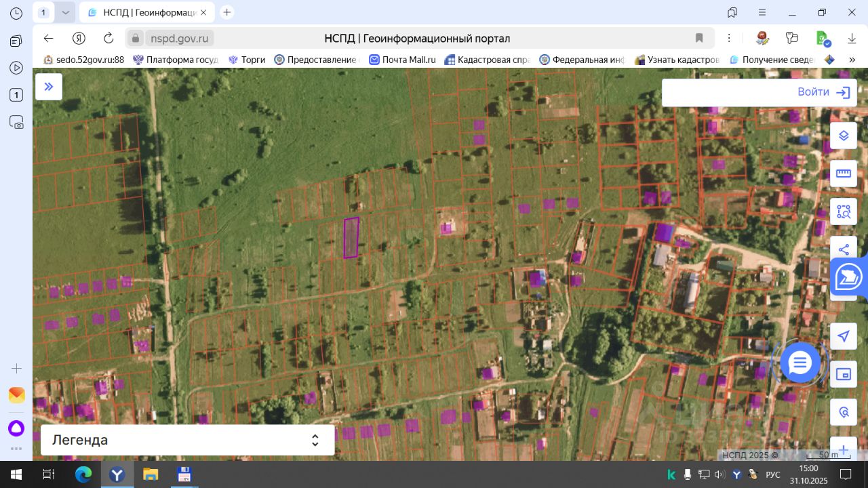Screen dimensions: 868x488
Task: Open the Узнать кадастров bookmark
Action: tap(677, 60)
